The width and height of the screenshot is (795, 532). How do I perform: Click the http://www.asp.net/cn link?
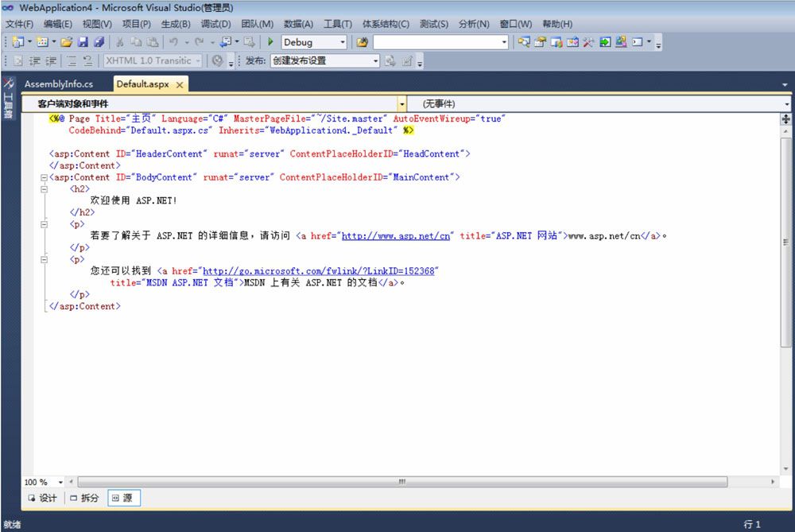[x=395, y=236]
